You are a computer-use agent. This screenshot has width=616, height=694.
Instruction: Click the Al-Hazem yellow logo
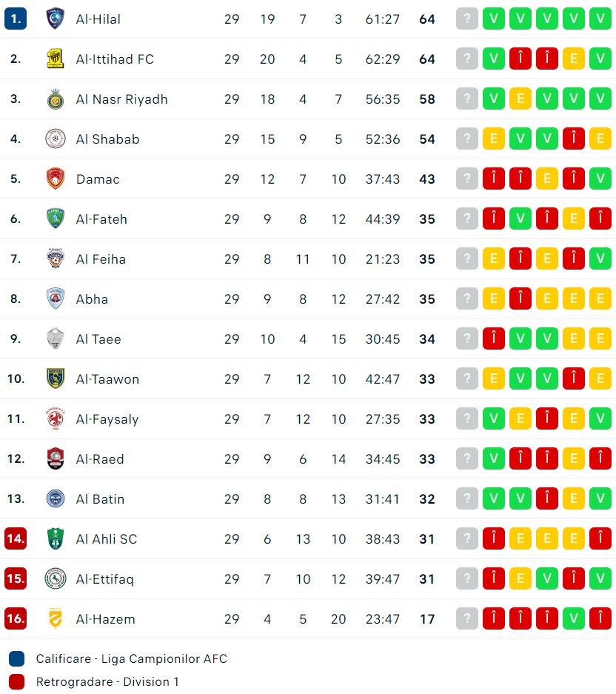pos(56,618)
